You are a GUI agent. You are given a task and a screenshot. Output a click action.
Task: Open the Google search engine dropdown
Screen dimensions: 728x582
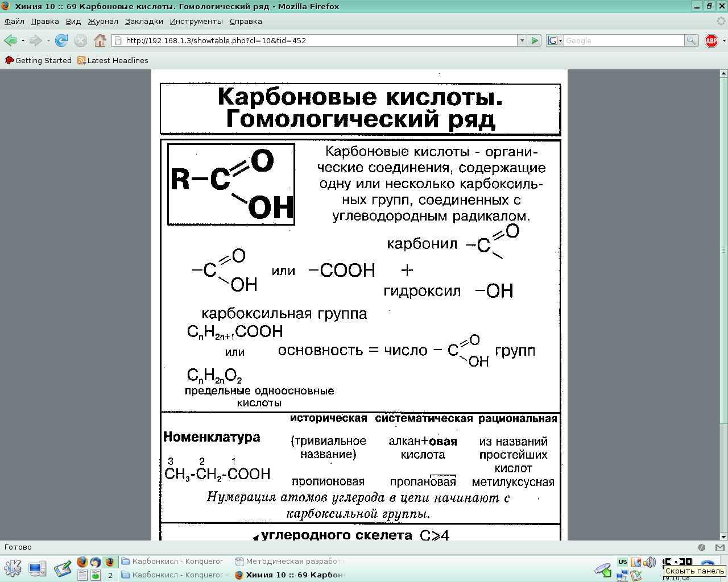(555, 40)
